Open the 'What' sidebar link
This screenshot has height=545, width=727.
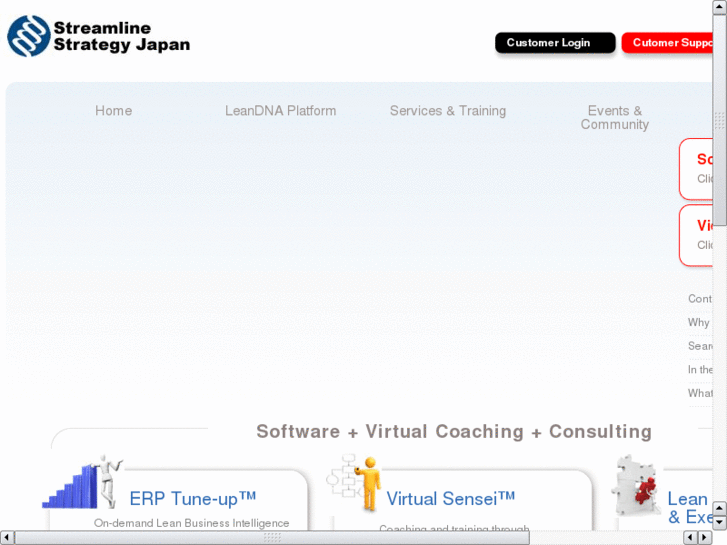pyautogui.click(x=700, y=393)
